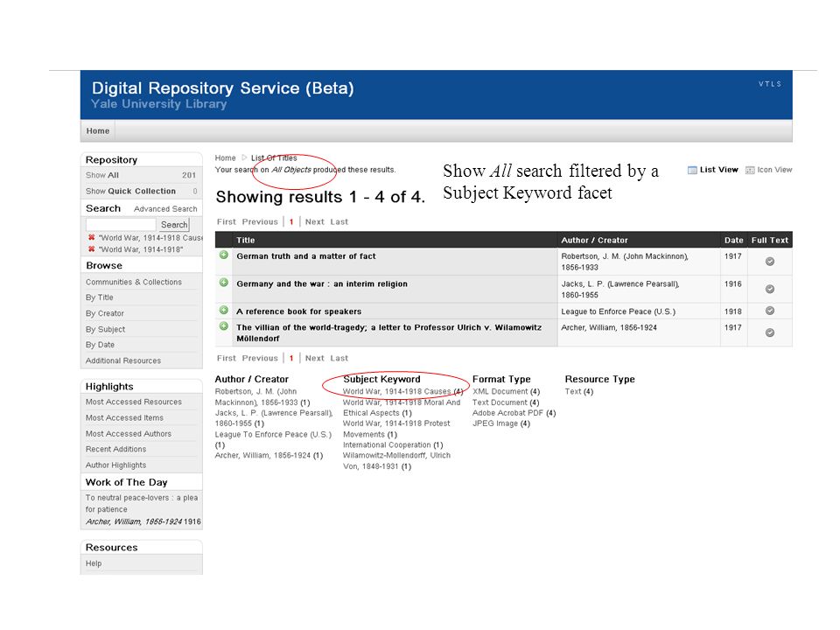Viewport: 840px width, 630px height.
Task: Click top pagination Last link
Action: (339, 221)
